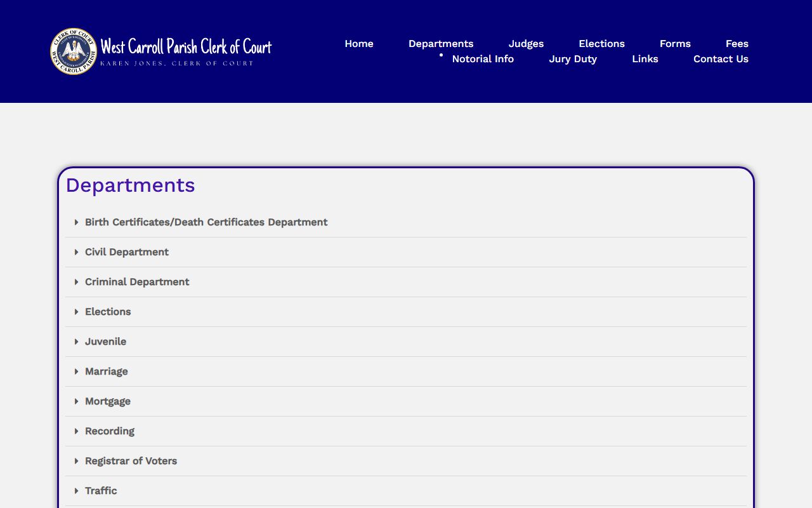Go to the Judges page
Image resolution: width=812 pixels, height=508 pixels.
[x=526, y=44]
